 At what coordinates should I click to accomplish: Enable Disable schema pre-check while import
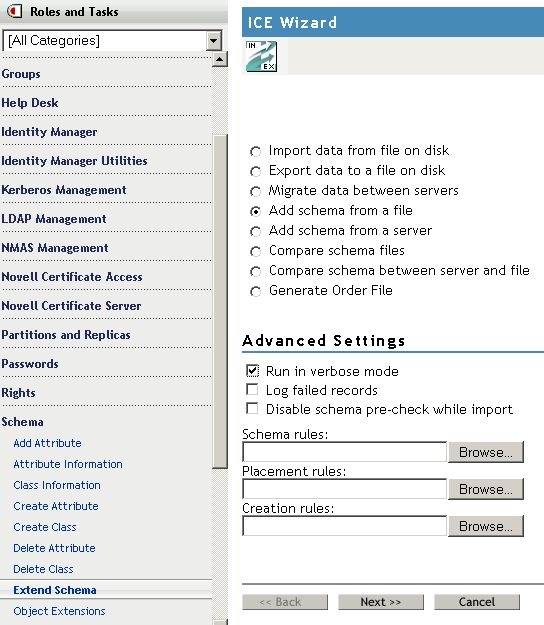pyautogui.click(x=252, y=409)
